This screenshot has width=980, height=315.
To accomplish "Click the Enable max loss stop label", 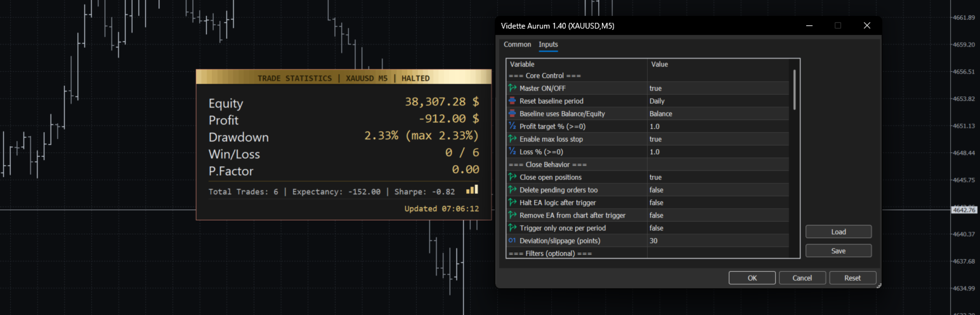I will tap(551, 139).
